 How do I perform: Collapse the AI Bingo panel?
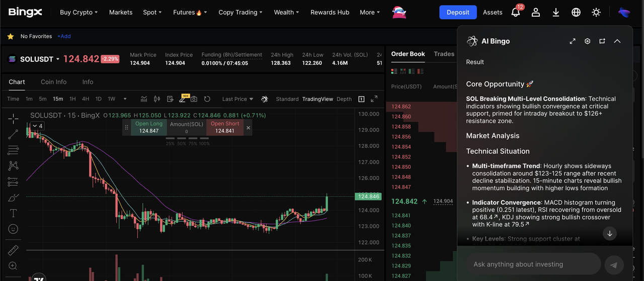point(617,41)
